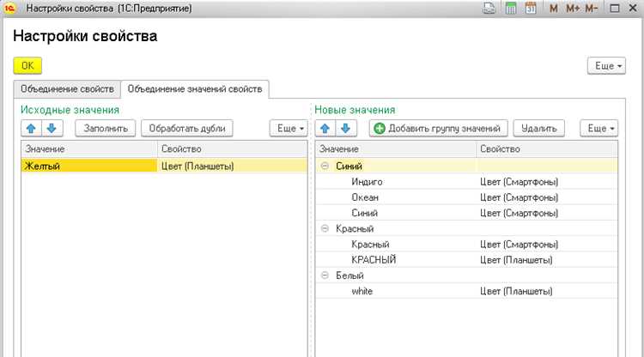
Task: Select the КРАСНЫЙ uppercase value row
Action: coord(466,260)
